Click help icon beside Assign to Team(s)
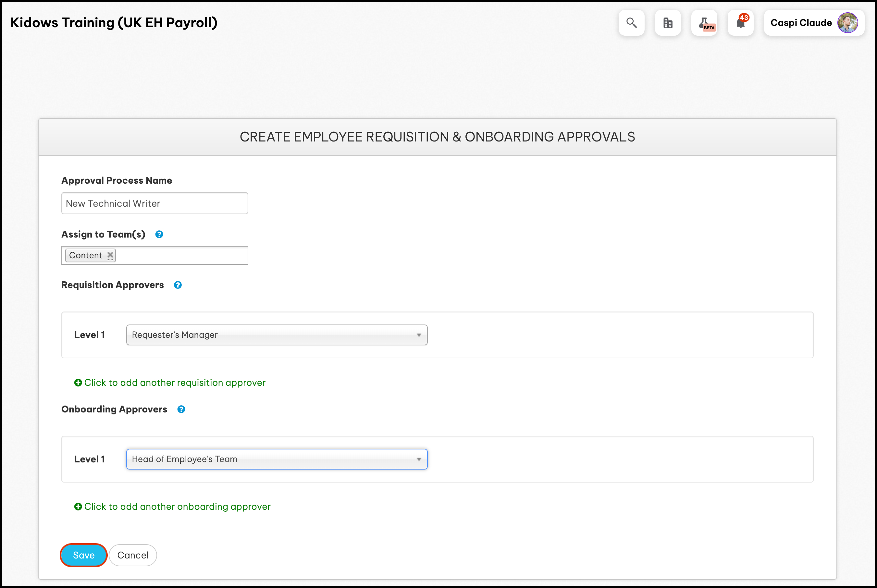 (x=159, y=234)
